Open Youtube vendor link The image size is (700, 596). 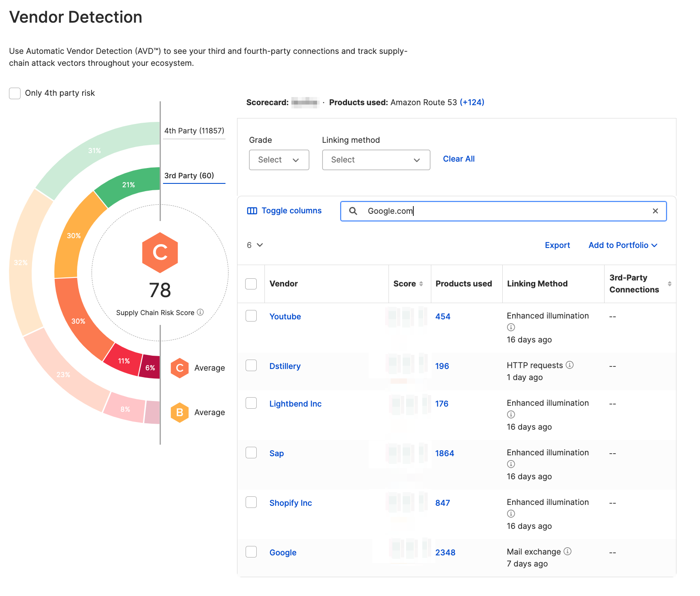coord(285,317)
